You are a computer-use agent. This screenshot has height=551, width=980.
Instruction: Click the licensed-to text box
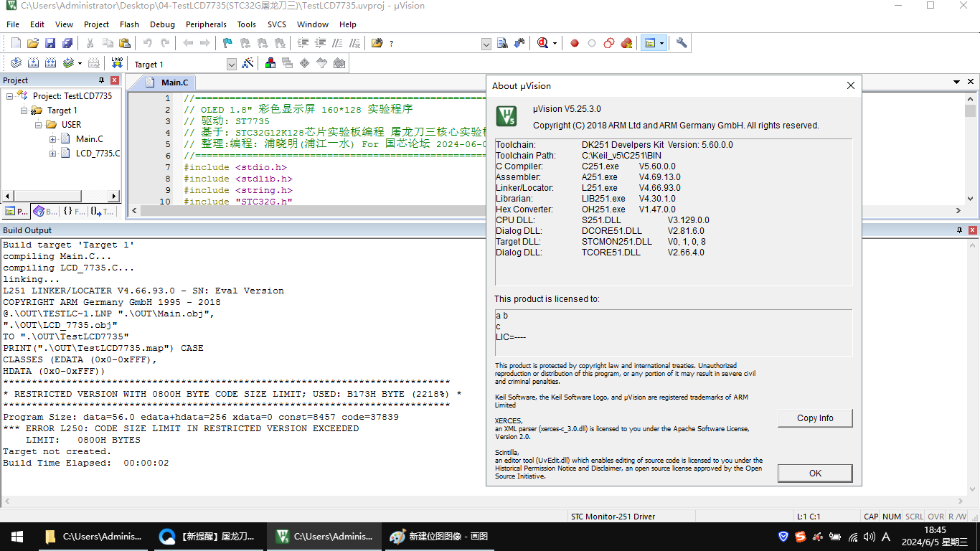point(673,333)
